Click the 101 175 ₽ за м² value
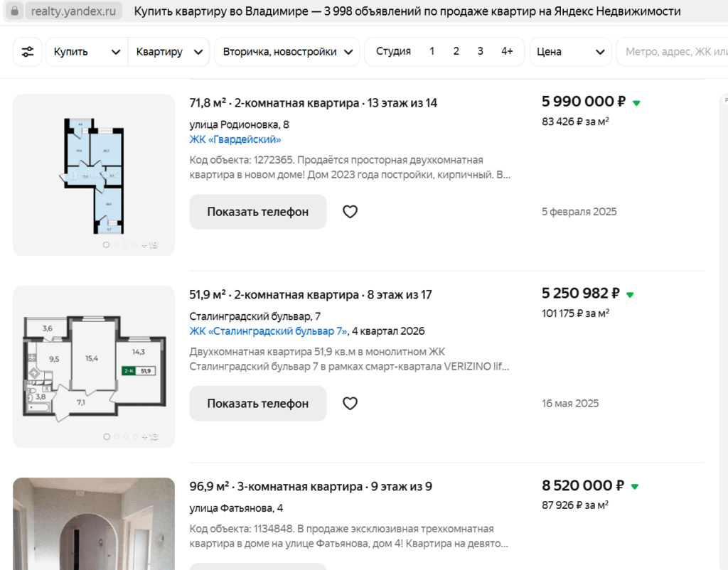 [575, 313]
